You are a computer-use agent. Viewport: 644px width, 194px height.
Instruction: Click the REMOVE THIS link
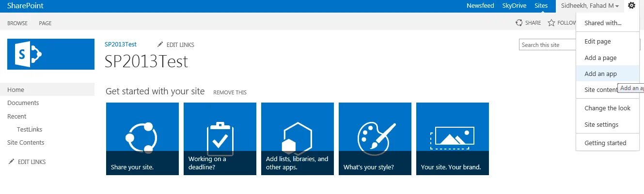tap(230, 92)
